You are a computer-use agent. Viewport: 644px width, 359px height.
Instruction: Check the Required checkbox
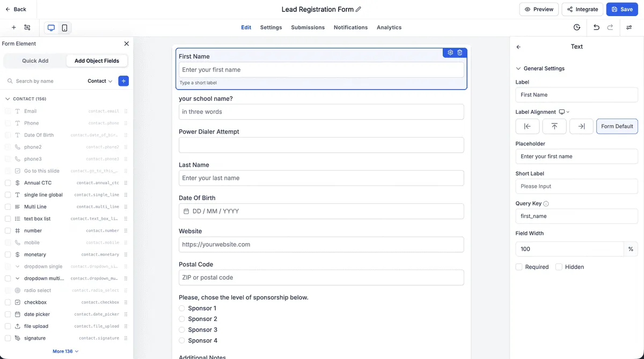click(x=519, y=267)
